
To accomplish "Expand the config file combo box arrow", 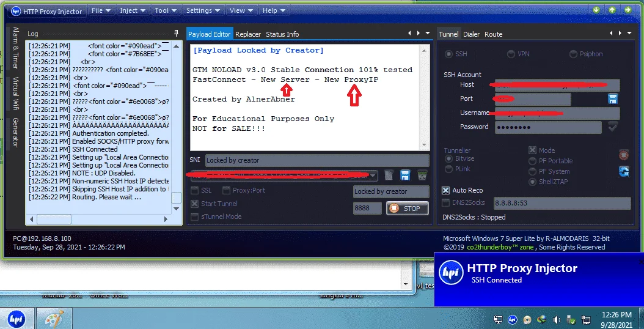I will [x=373, y=176].
